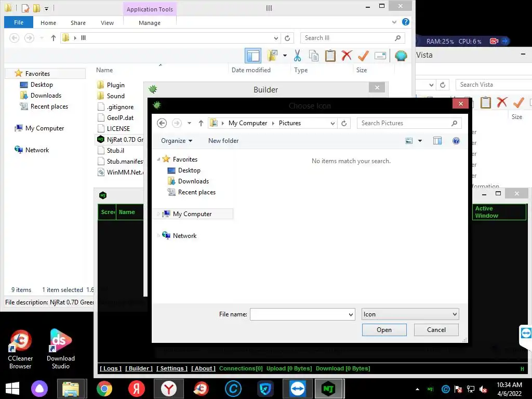The width and height of the screenshot is (532, 399).
Task: Open the [ Settings ] NjRat menu
Action: click(171, 368)
